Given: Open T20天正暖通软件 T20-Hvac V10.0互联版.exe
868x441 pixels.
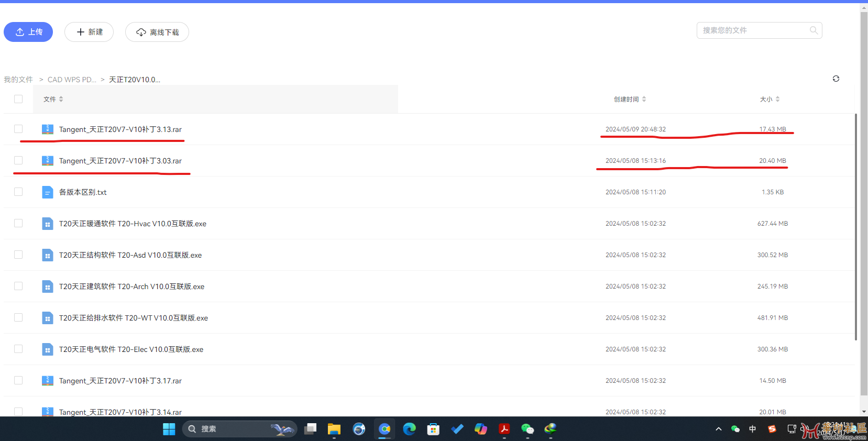Looking at the screenshot, I should tap(133, 224).
